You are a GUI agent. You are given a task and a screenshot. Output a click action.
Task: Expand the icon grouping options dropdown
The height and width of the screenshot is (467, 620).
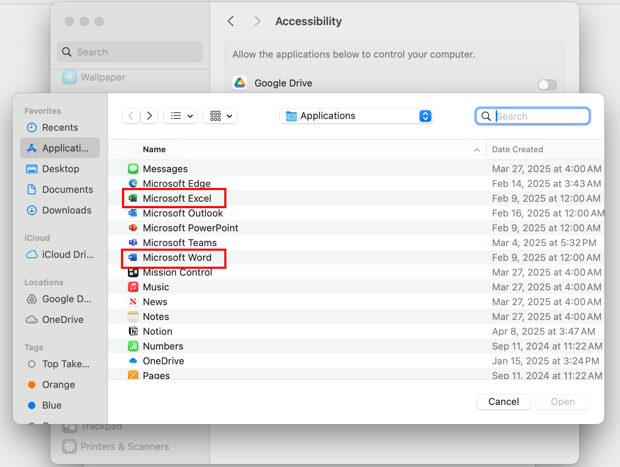219,116
